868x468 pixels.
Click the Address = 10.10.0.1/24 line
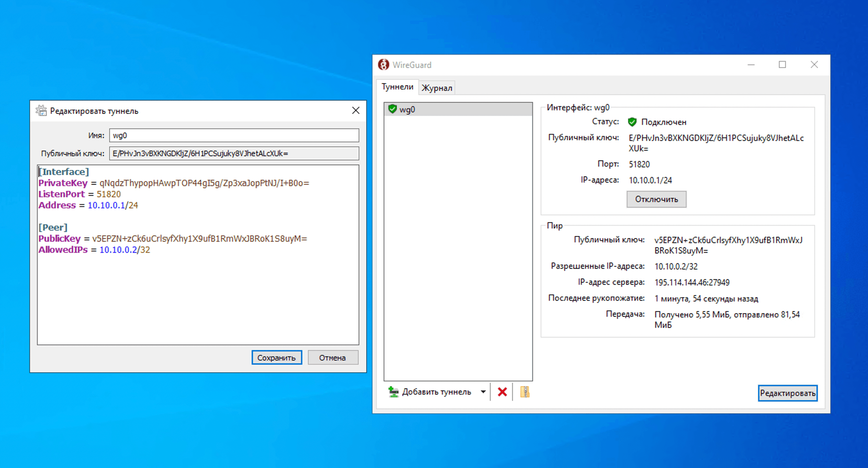[x=88, y=205]
